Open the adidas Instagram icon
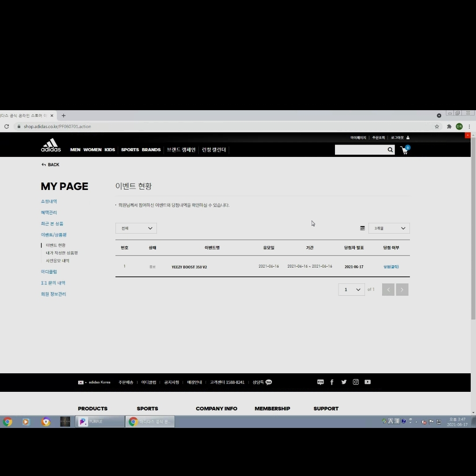The image size is (476, 476). click(x=356, y=382)
